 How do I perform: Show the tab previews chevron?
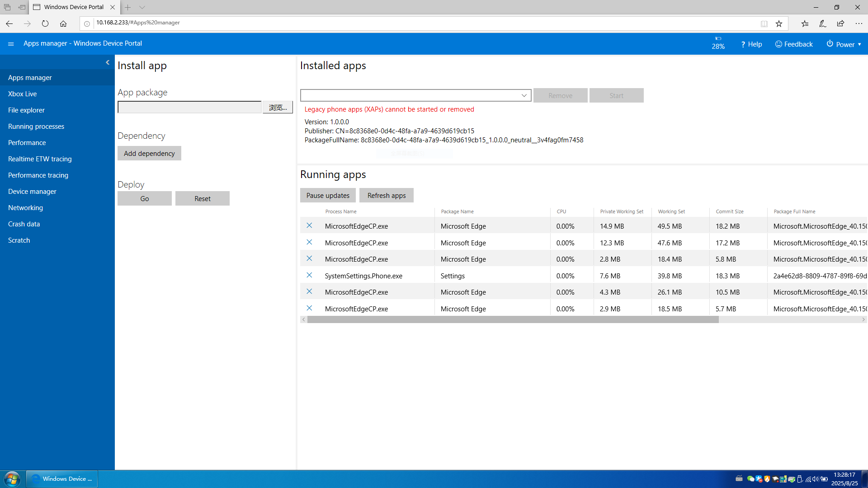[x=142, y=7]
